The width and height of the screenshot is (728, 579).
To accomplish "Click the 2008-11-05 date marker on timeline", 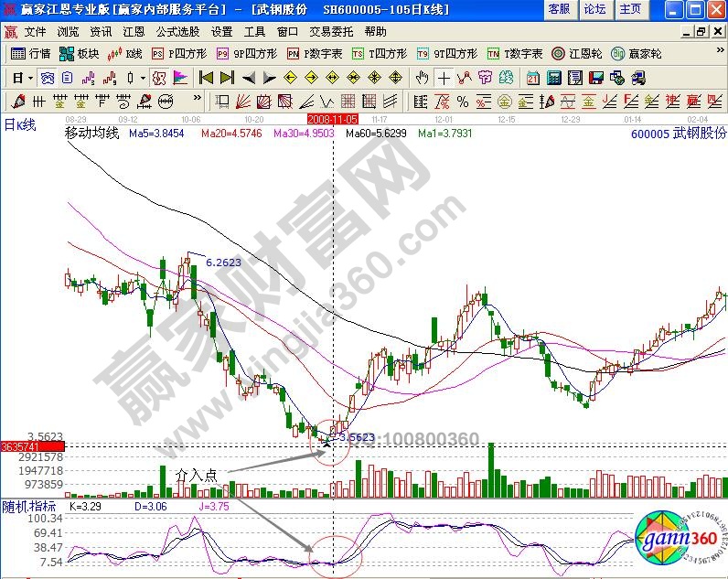I will [333, 119].
